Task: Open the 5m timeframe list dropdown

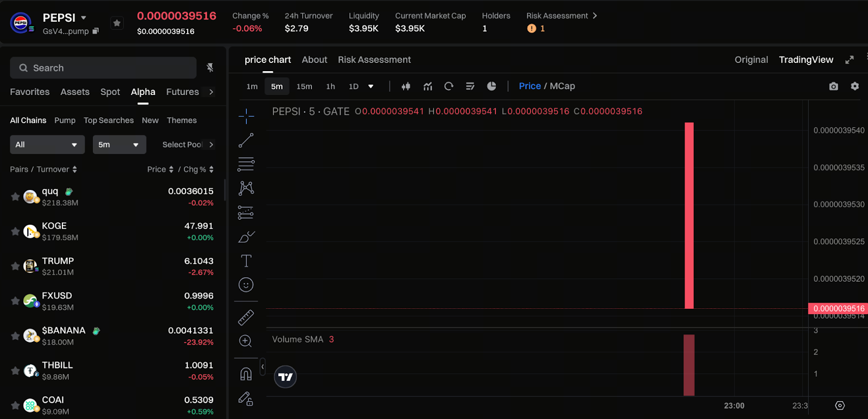Action: tap(119, 144)
